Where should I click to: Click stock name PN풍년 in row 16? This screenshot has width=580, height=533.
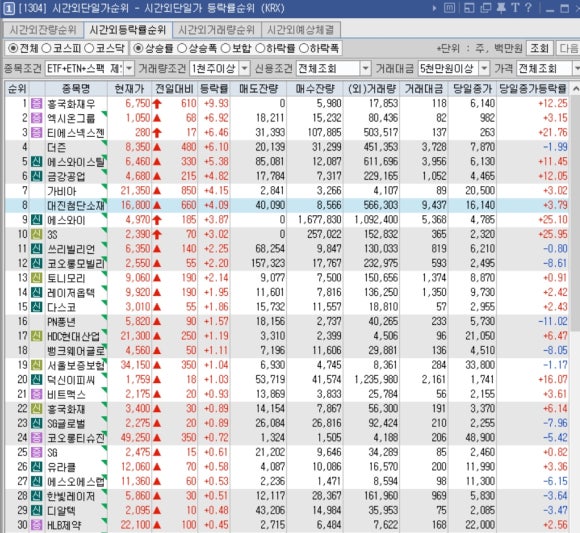(61, 321)
